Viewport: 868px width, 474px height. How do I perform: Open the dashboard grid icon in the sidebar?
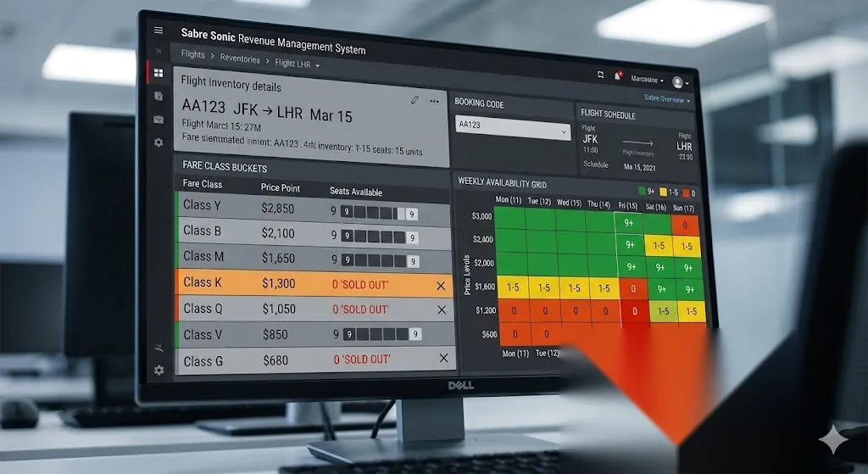click(x=159, y=73)
